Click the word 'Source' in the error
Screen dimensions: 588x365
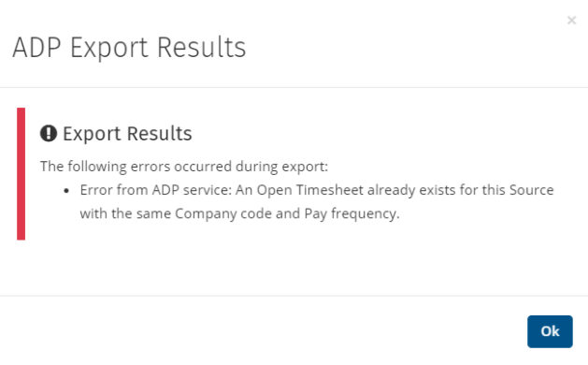[531, 190]
